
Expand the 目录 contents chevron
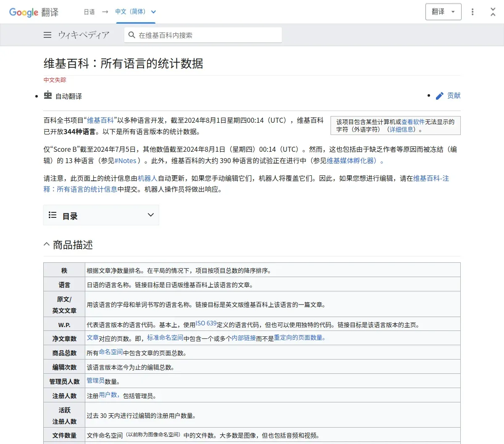tap(151, 215)
